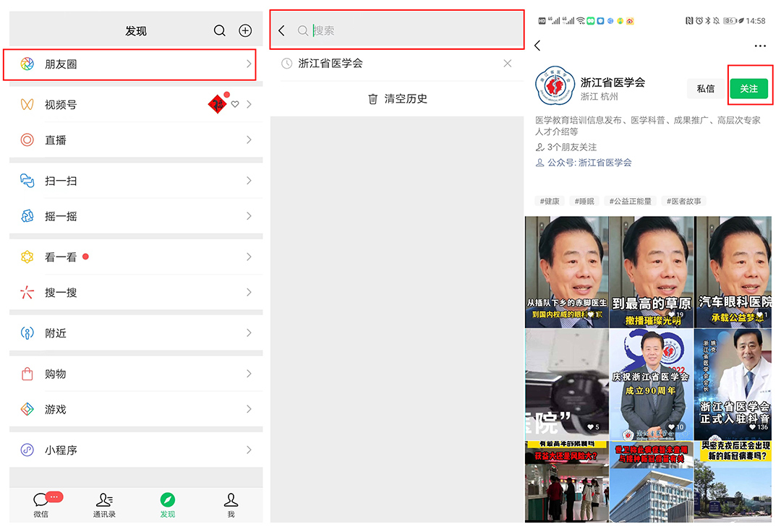The image size is (781, 532).
Task: Tap the Mini Programs (小程序) icon
Action: 27,450
